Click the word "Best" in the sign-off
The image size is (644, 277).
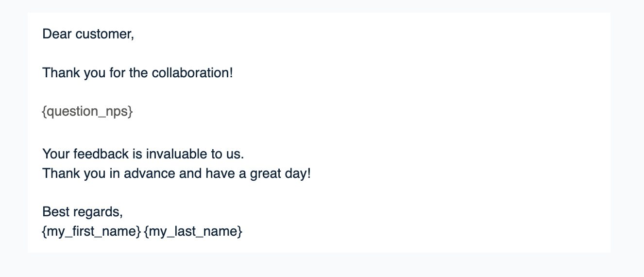click(x=53, y=212)
